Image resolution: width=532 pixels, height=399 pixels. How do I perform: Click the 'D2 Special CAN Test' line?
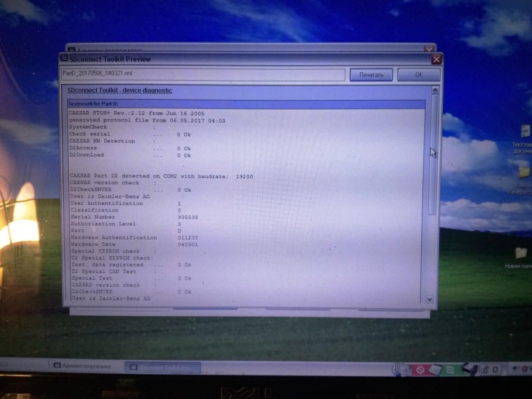click(x=114, y=271)
